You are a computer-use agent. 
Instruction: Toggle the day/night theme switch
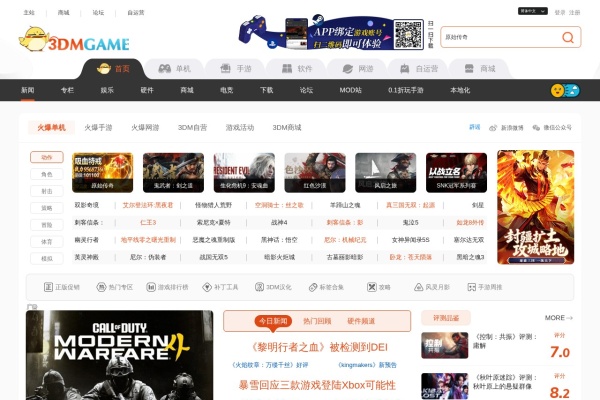pos(565,90)
